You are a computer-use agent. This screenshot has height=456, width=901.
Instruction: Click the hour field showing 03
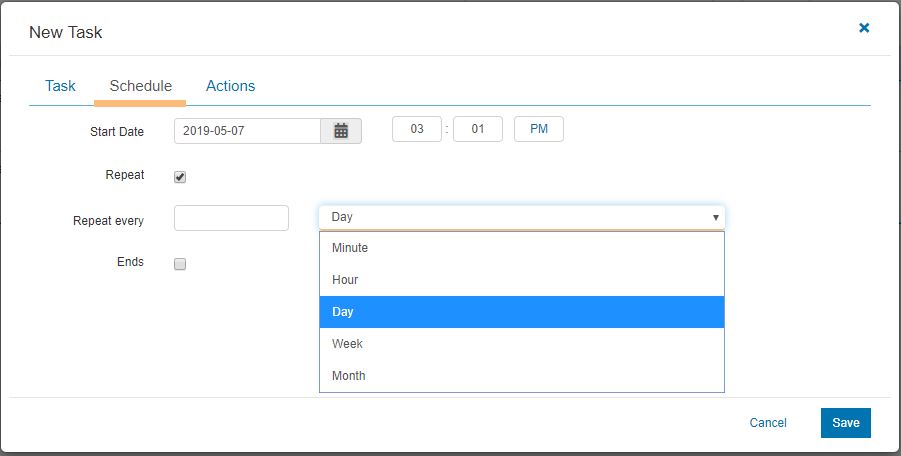pos(417,129)
